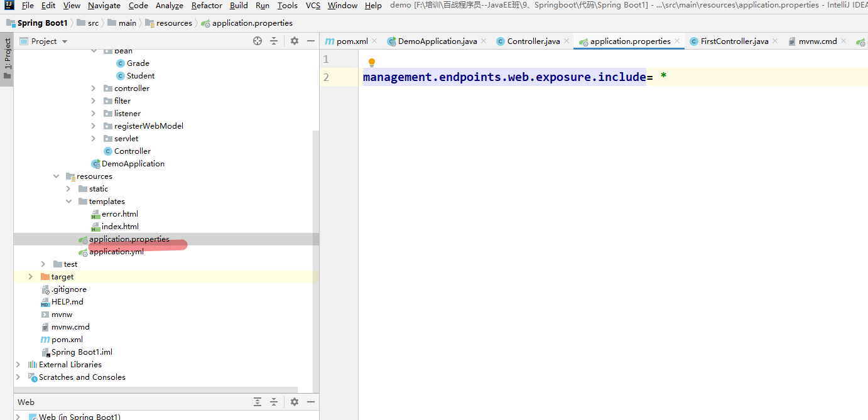Close the application.properties editor tab
The height and width of the screenshot is (420, 868).
(x=677, y=41)
